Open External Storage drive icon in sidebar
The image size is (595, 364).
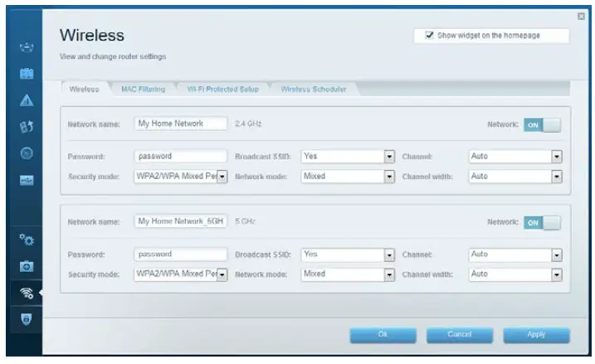pos(27,180)
